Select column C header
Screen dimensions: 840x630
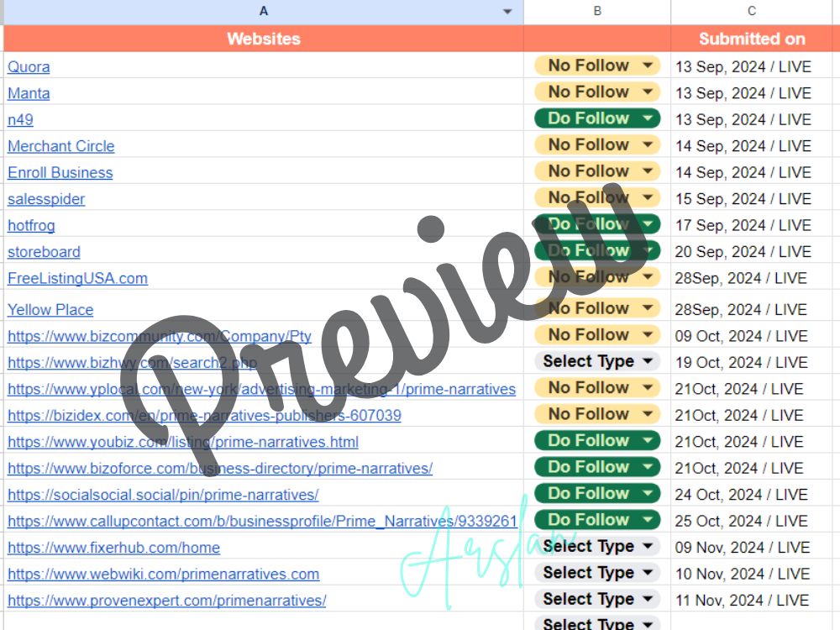pyautogui.click(x=752, y=11)
